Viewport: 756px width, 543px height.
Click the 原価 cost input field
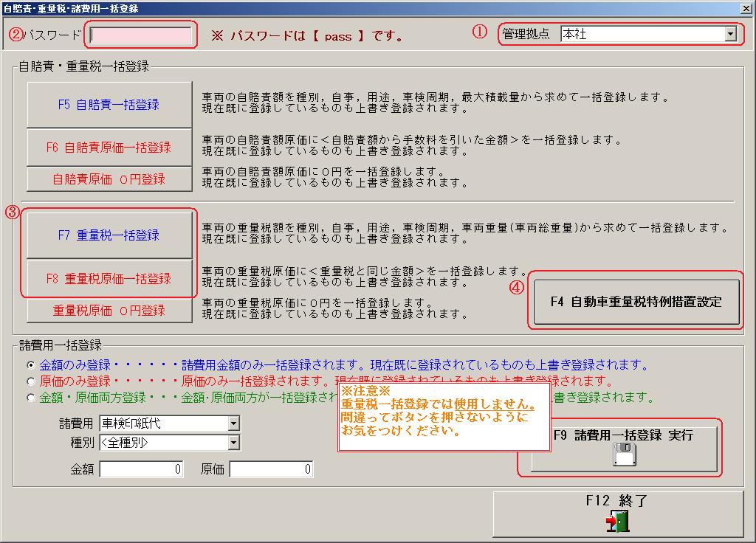[271, 469]
